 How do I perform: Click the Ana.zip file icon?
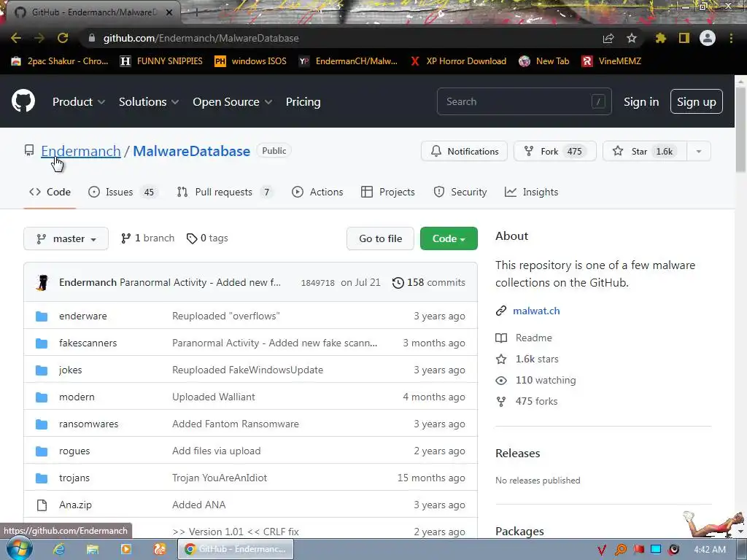point(42,505)
